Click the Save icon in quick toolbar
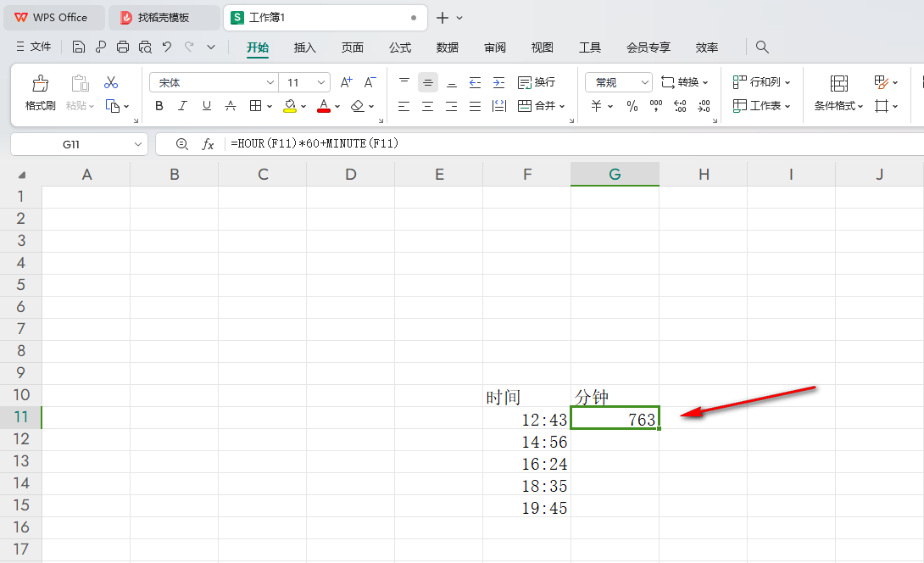The image size is (924, 563). point(79,47)
